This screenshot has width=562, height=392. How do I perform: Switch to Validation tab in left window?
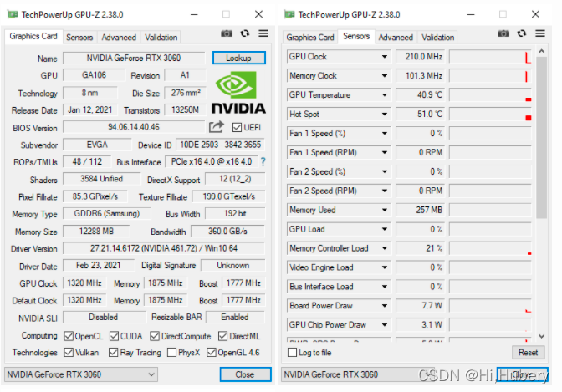[161, 38]
